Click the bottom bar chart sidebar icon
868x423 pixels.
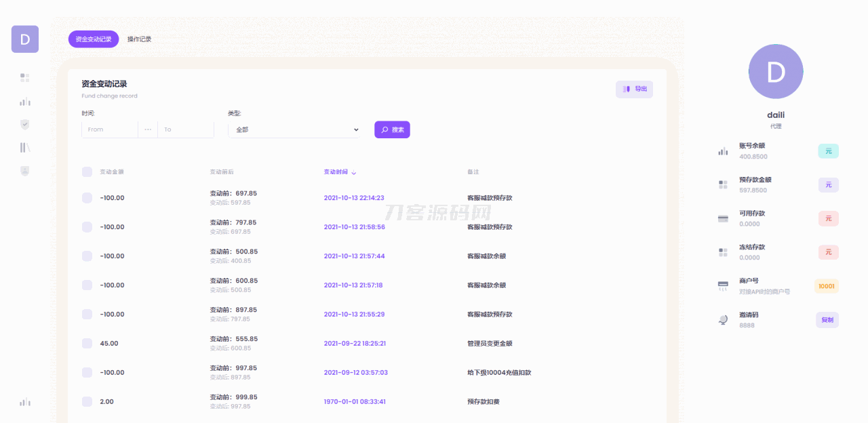point(25,402)
